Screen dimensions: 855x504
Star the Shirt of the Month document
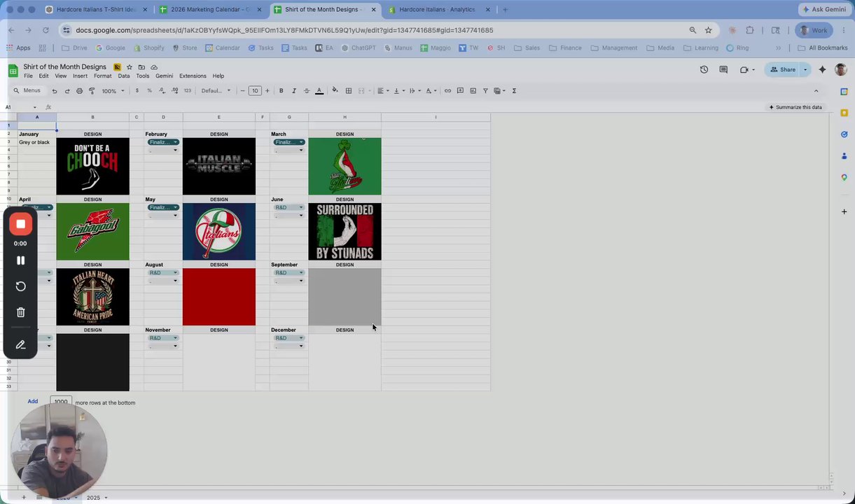130,67
